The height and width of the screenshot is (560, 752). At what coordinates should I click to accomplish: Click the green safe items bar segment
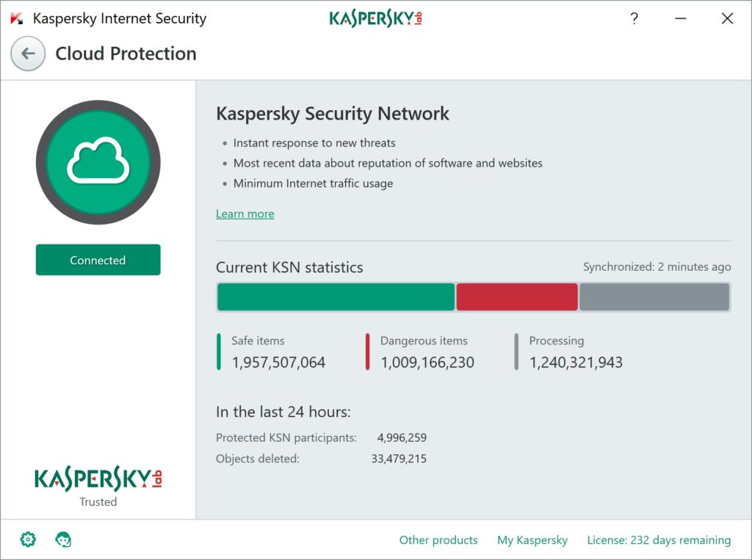[336, 297]
